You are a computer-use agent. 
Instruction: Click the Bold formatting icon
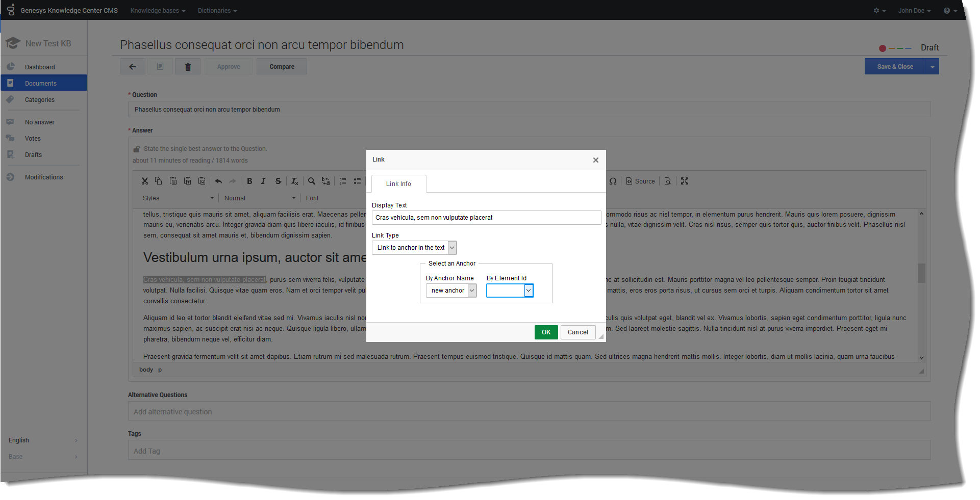click(249, 181)
